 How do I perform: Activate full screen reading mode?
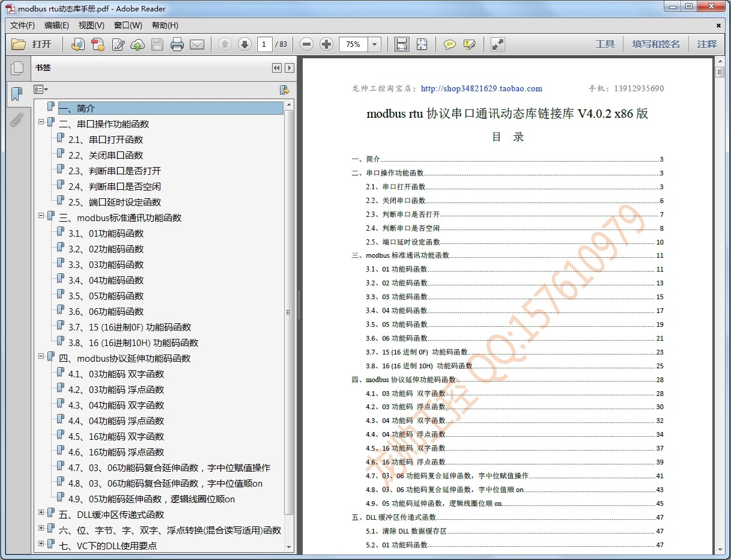[497, 44]
